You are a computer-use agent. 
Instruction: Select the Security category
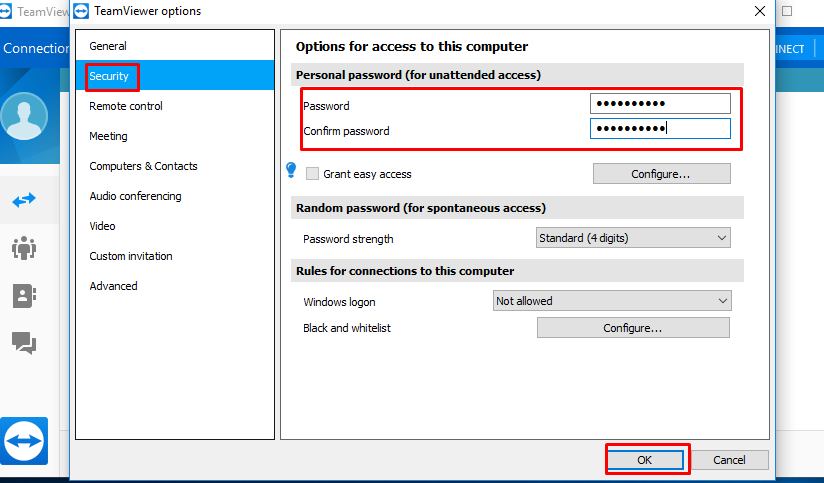pos(175,76)
